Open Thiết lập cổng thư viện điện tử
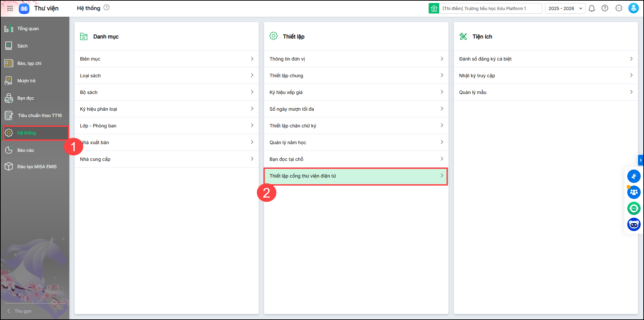Viewport: 644px width, 320px height. tap(355, 176)
